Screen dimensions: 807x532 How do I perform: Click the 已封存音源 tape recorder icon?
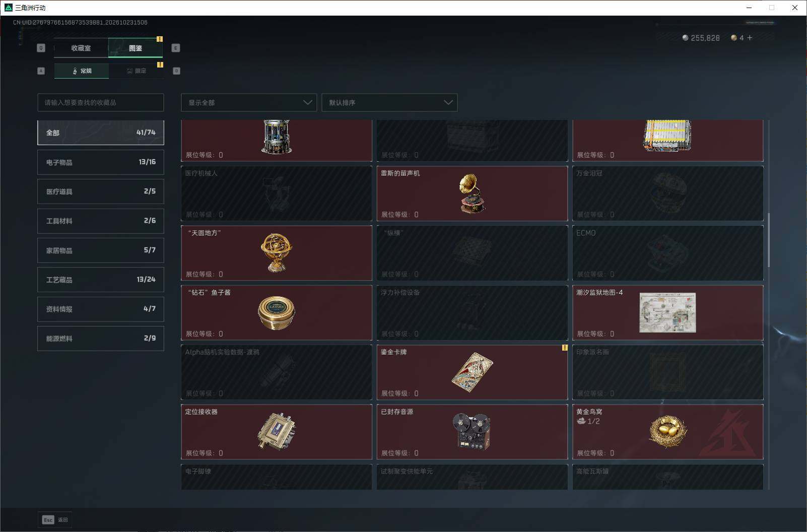[472, 431]
